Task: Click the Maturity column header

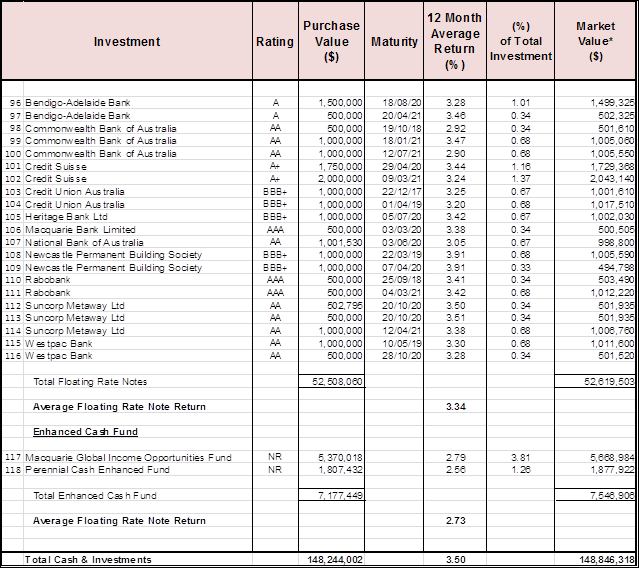Action: 394,42
